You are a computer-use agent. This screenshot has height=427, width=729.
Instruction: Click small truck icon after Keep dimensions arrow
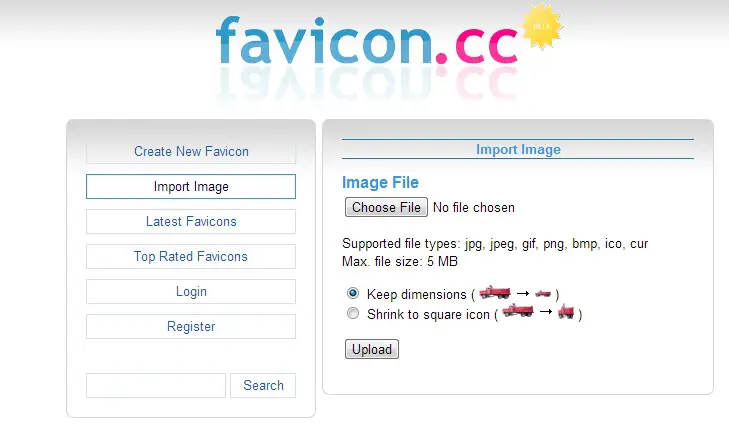(543, 294)
